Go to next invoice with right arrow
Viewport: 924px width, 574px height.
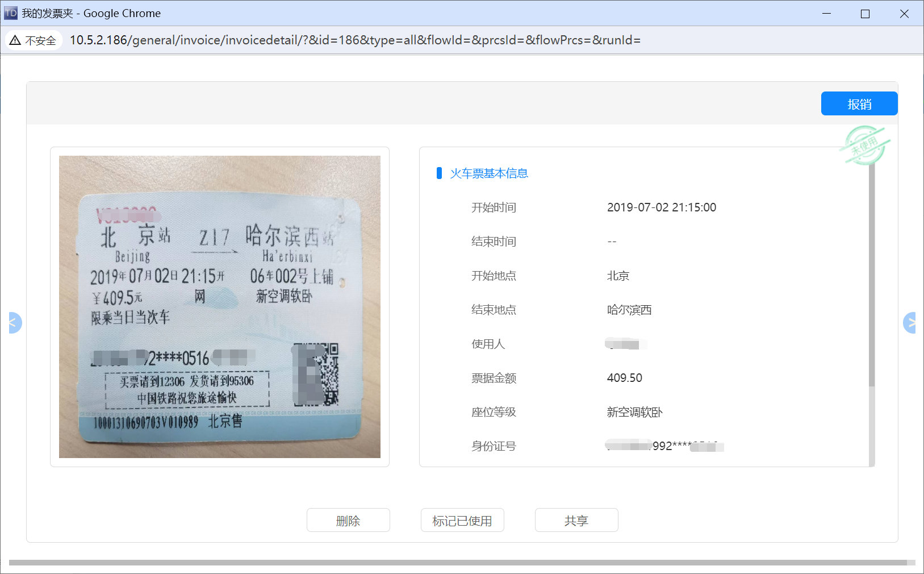coord(910,323)
